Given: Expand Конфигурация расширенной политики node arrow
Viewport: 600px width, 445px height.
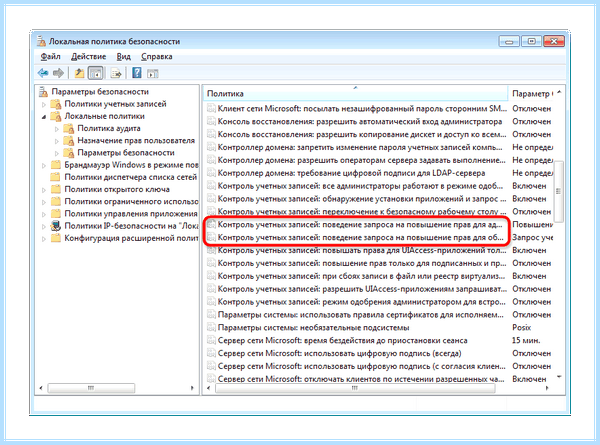Looking at the screenshot, I should click(x=44, y=239).
